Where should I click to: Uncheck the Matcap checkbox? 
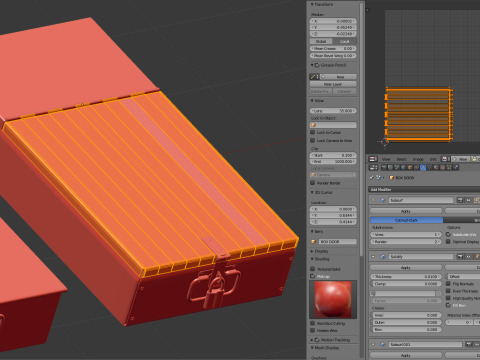(313, 276)
